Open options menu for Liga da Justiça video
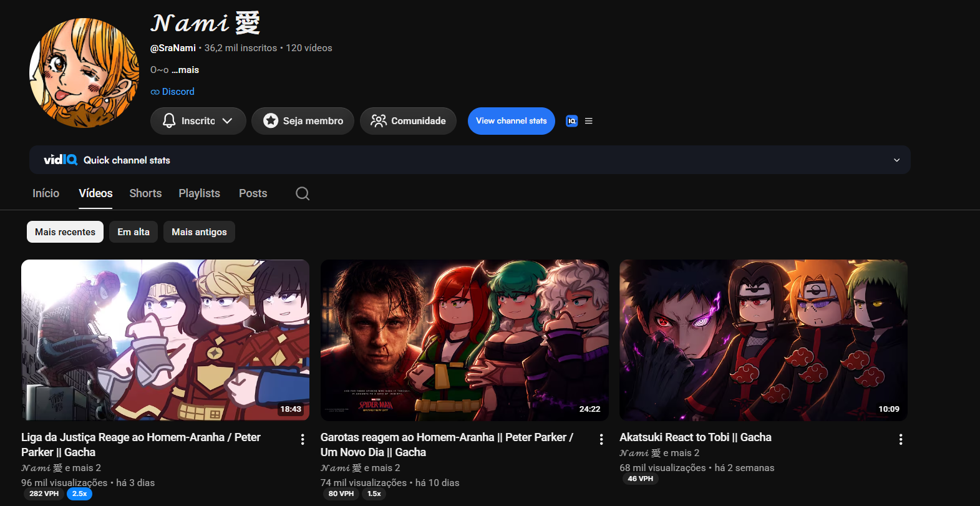This screenshot has height=506, width=980. click(x=303, y=439)
